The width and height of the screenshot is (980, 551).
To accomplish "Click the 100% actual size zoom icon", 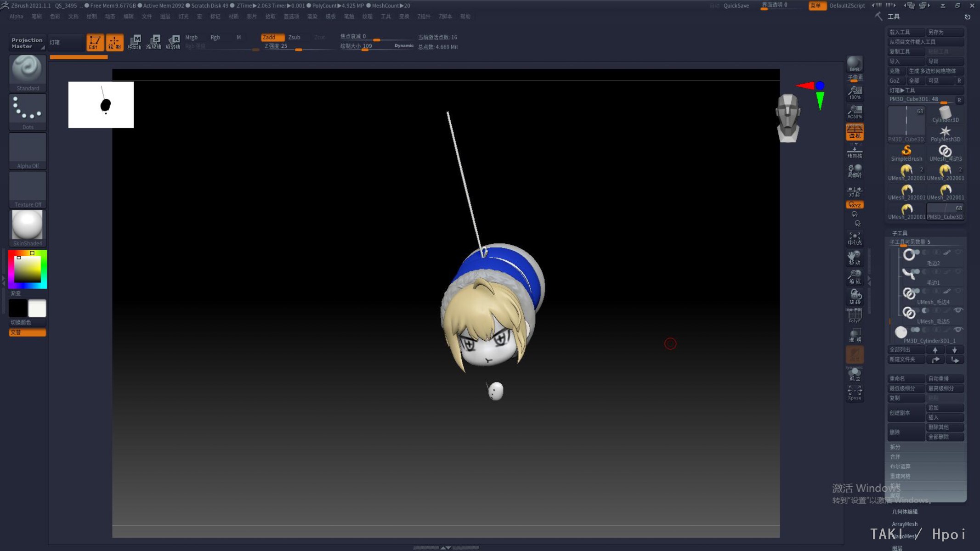I will 855,93.
